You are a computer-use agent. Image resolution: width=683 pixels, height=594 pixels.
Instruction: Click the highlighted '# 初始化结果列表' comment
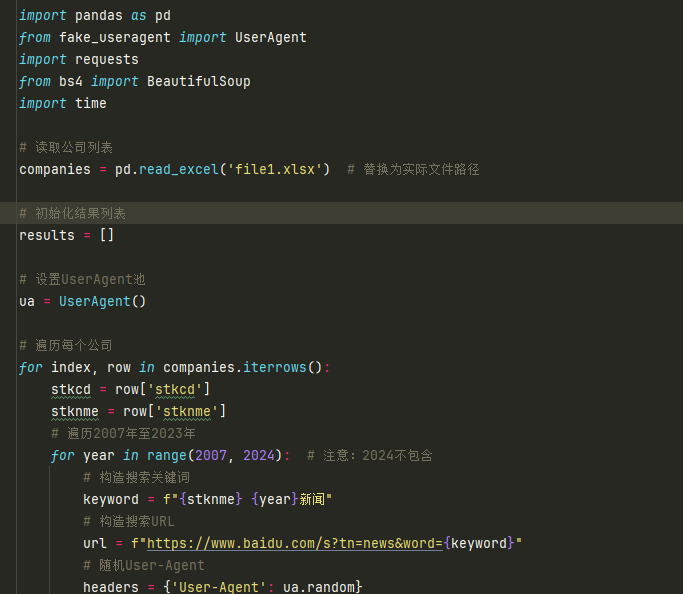72,213
